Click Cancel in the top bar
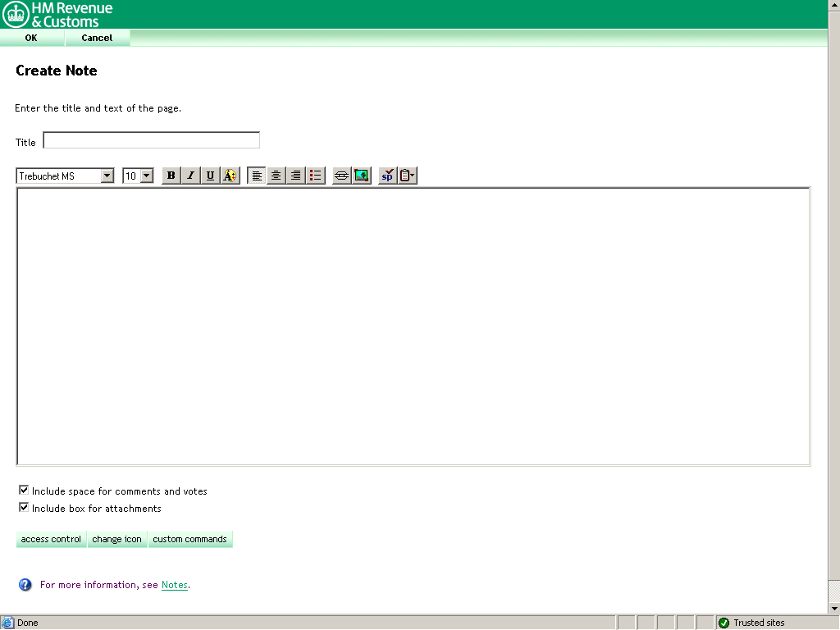 pos(97,38)
